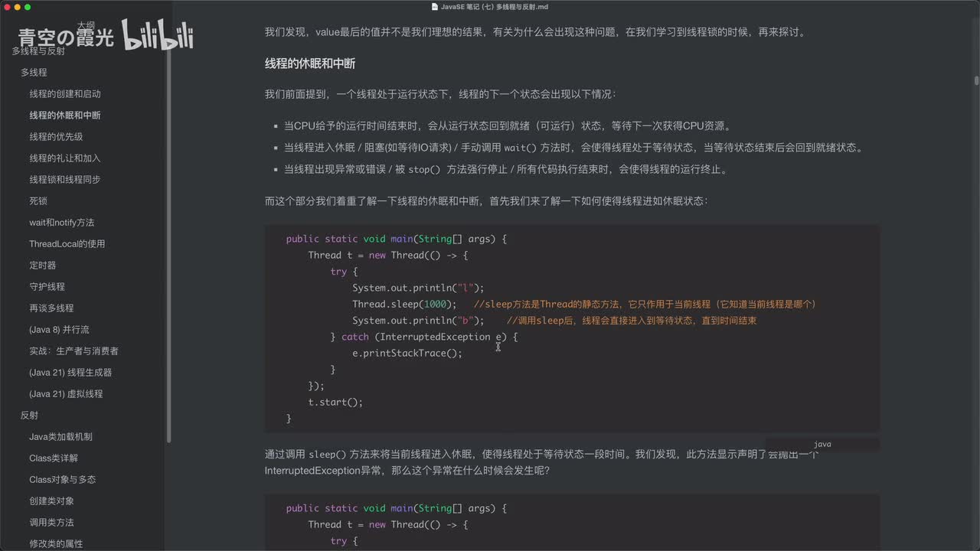Open 调用类方法 outline entry
Image resolution: width=980 pixels, height=551 pixels.
pos(51,522)
